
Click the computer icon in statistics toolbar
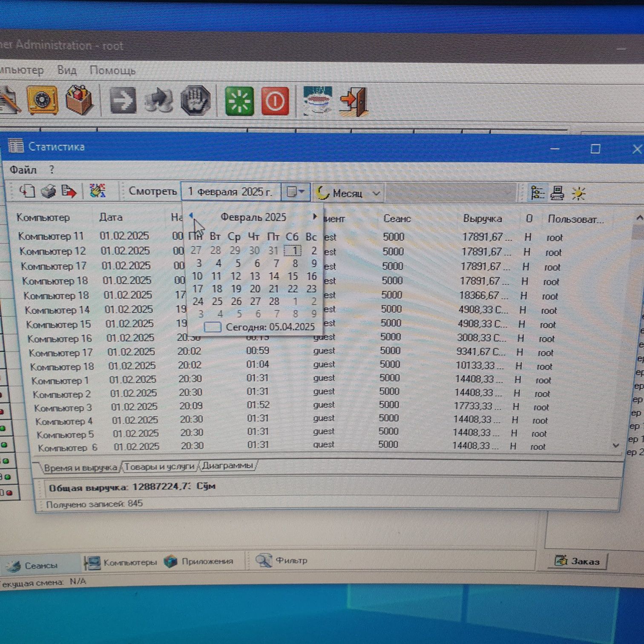click(558, 193)
